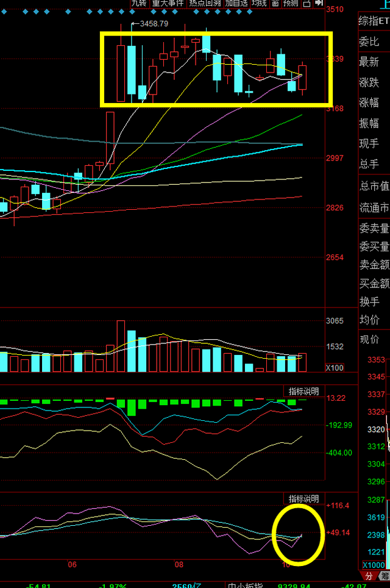Click the 窗 window button
The width and height of the screenshot is (390, 588).
point(275,4)
